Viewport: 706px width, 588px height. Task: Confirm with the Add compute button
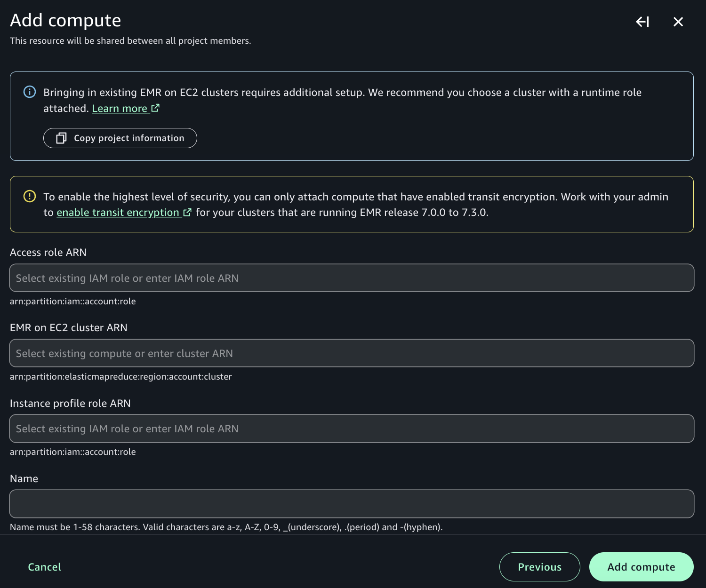click(x=641, y=567)
